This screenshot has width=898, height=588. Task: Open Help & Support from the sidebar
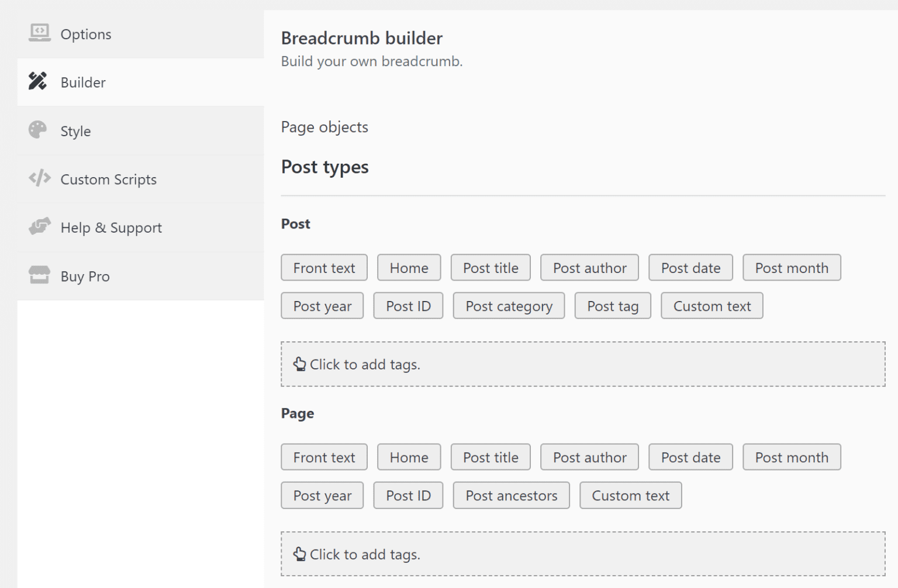pos(111,227)
